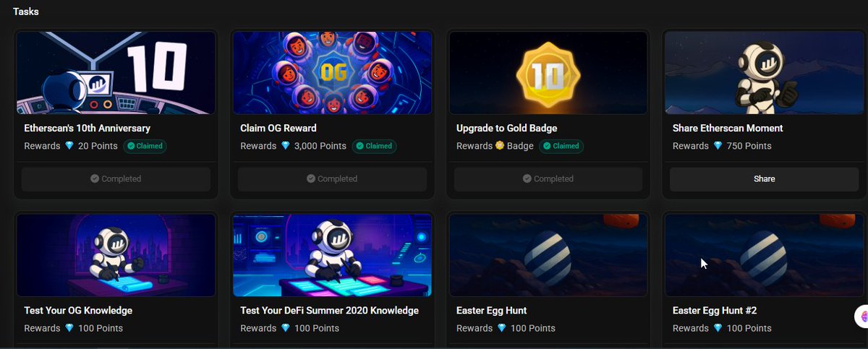Click the checkmark in Claim OG Reward's Completed button
Viewport: 868px width, 349px height.
click(x=311, y=178)
